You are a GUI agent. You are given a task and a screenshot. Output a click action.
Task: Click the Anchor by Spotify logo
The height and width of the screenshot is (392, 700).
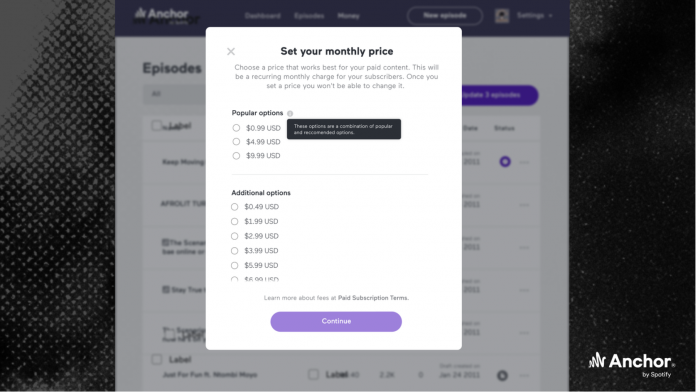[632, 364]
